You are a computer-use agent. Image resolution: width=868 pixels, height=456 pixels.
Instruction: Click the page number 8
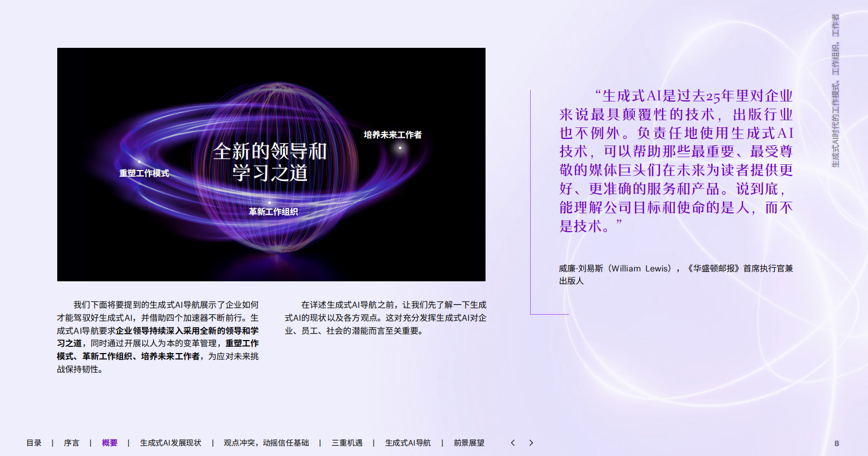[837, 444]
